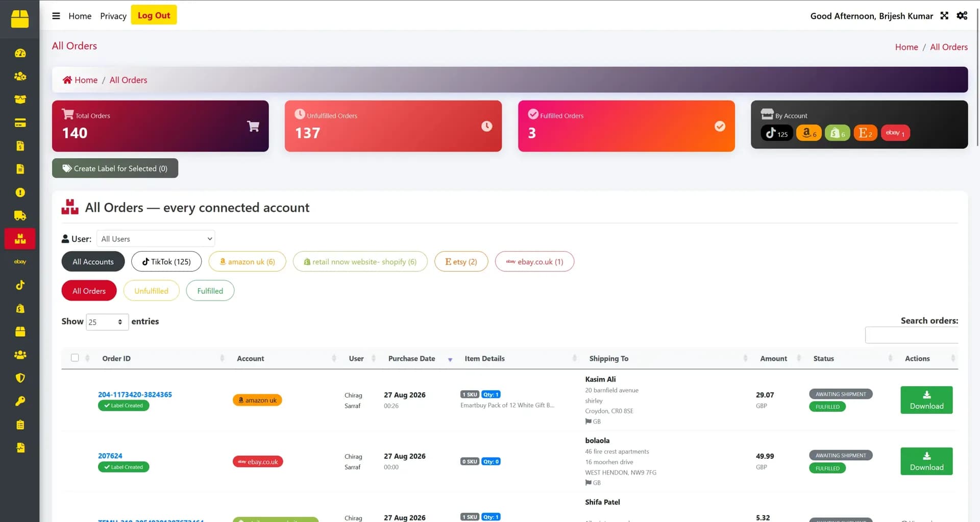Viewport: 980px width, 522px height.
Task: Click the red eBay 1 account badge
Action: 895,133
